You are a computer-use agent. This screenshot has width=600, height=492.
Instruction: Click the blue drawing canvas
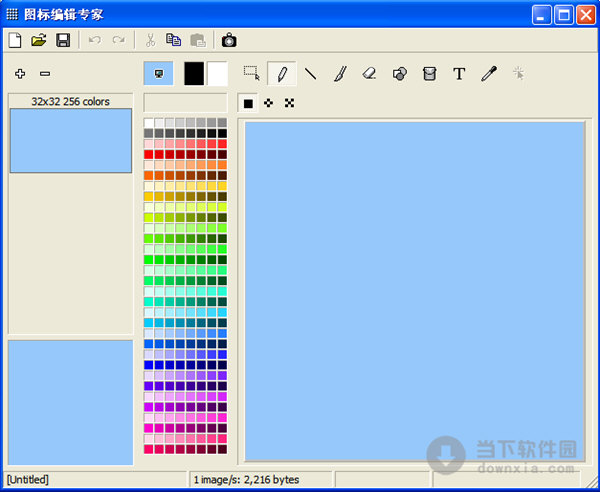tap(414, 291)
